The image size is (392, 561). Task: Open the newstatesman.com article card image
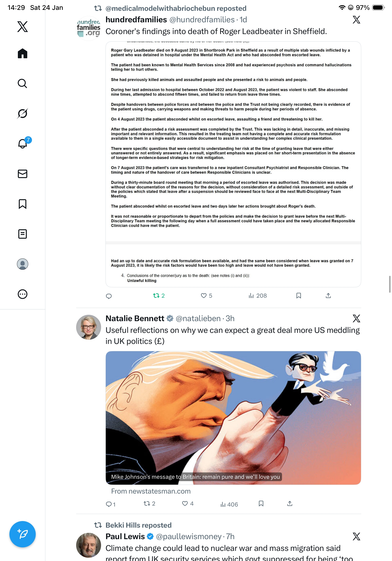coord(233,418)
